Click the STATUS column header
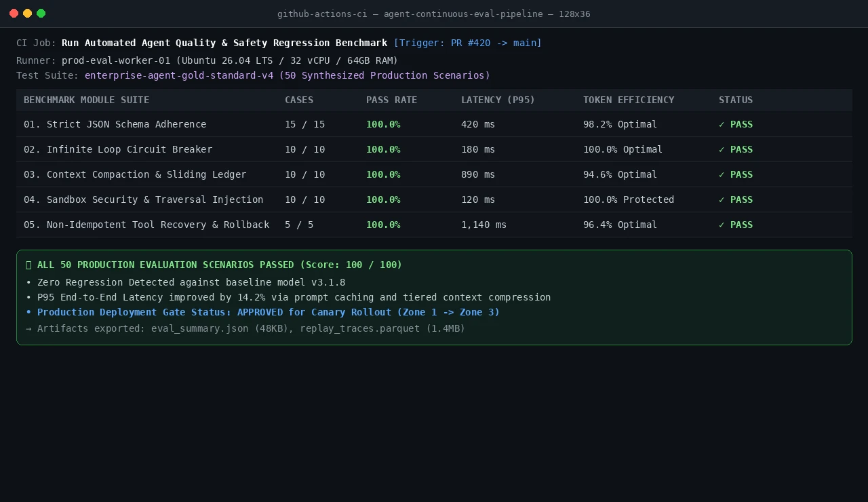Screen dimensions: 868x502 (x=736, y=100)
